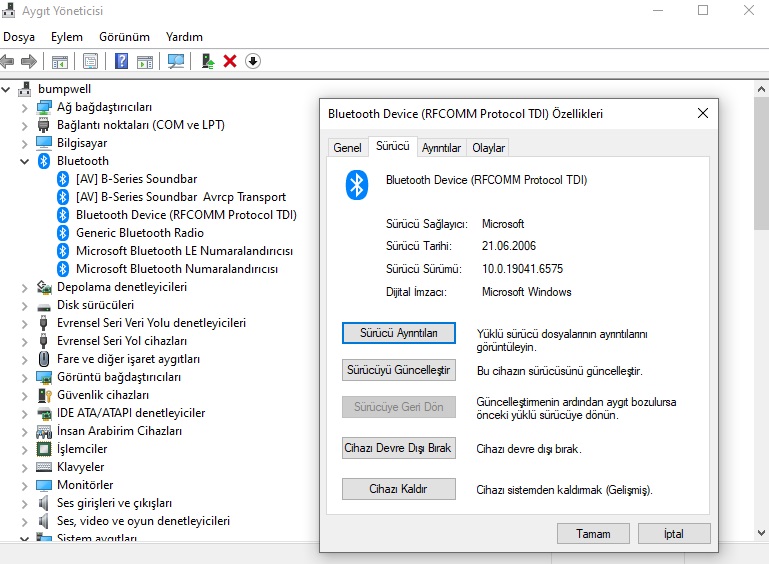Select the Sürücü tab
Viewport: 769px width, 564px height.
pos(392,146)
